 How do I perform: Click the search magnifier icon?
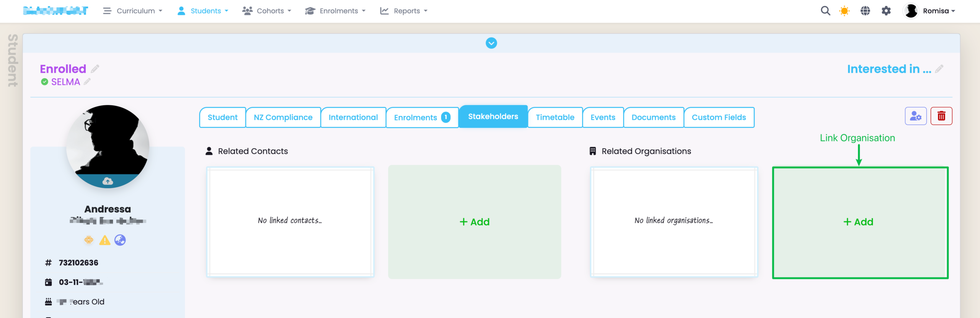tap(825, 11)
